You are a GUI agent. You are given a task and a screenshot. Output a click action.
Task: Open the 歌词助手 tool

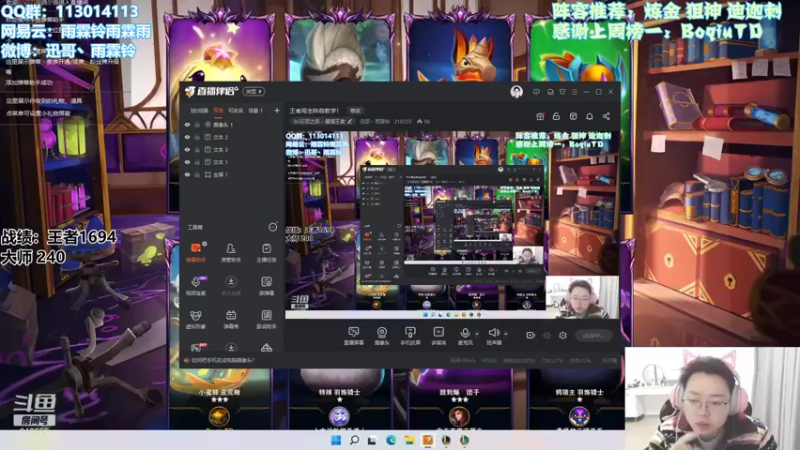(266, 319)
